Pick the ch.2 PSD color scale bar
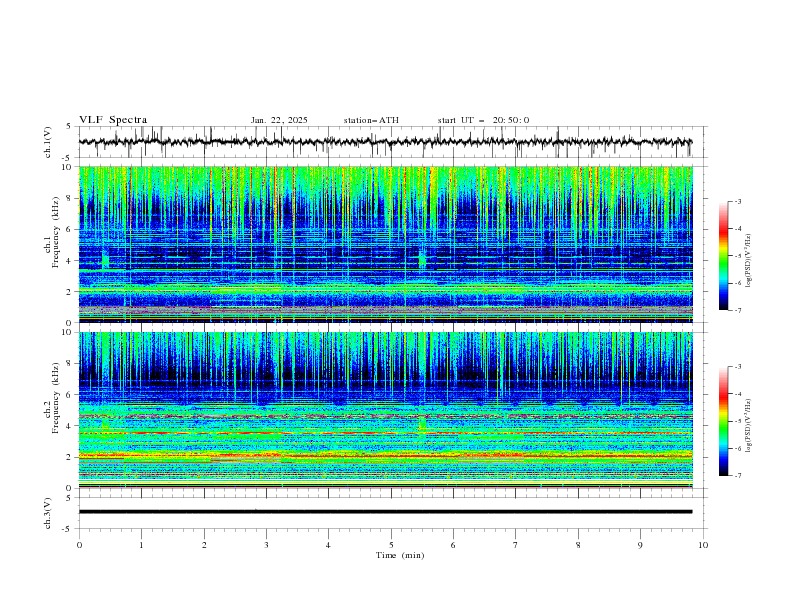Screen dimensions: 792x612 click(723, 421)
